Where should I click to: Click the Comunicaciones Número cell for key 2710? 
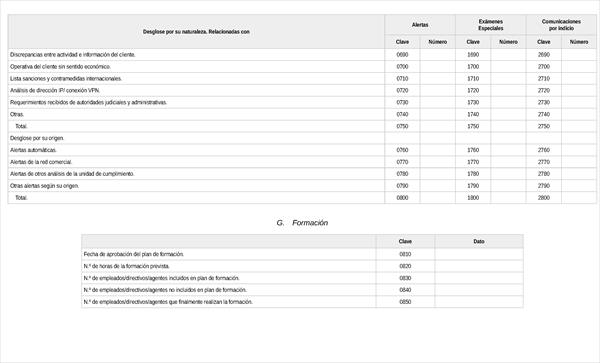coord(579,78)
